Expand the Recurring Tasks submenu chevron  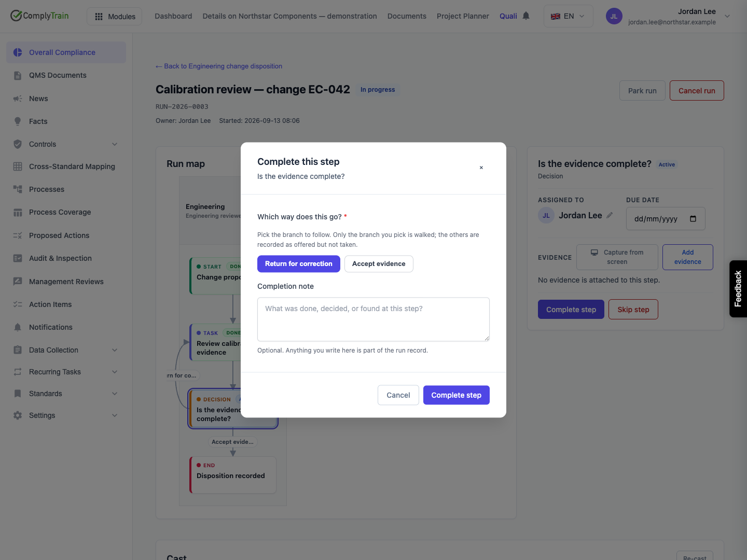coord(115,372)
